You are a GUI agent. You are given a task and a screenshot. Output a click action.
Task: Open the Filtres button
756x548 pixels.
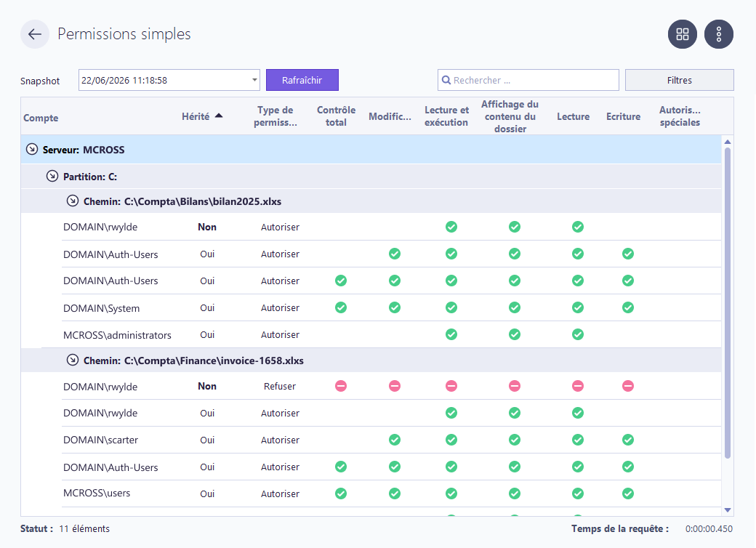tap(680, 80)
